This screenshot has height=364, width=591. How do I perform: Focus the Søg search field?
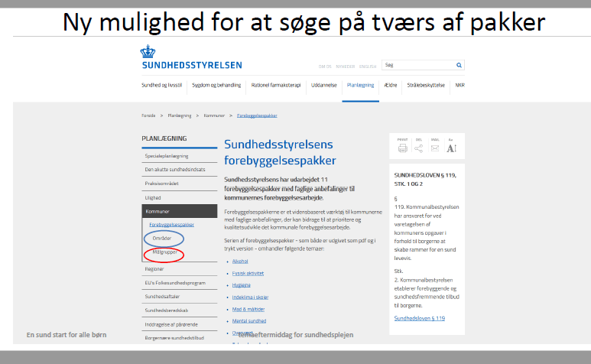[423, 65]
